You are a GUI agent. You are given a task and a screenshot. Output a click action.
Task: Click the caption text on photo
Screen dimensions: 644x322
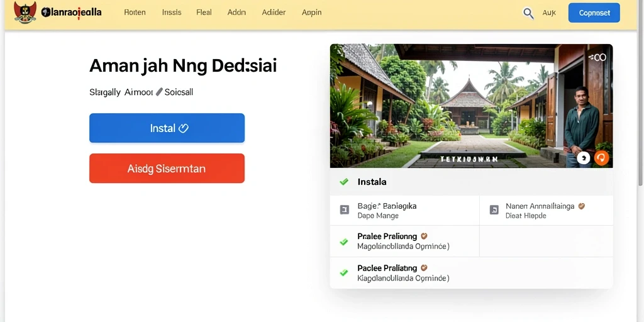click(x=469, y=159)
